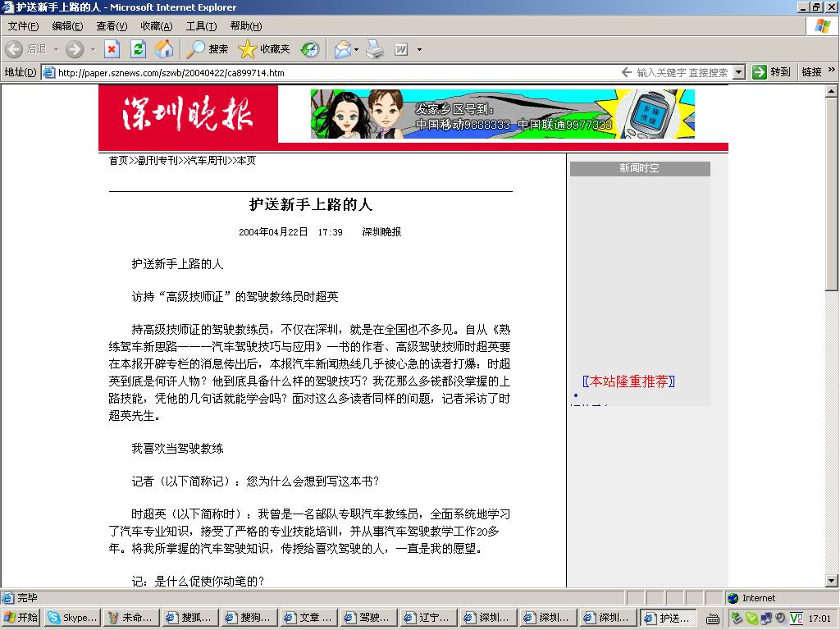Switch to Skype taskbar window
840x630 pixels.
[x=73, y=618]
